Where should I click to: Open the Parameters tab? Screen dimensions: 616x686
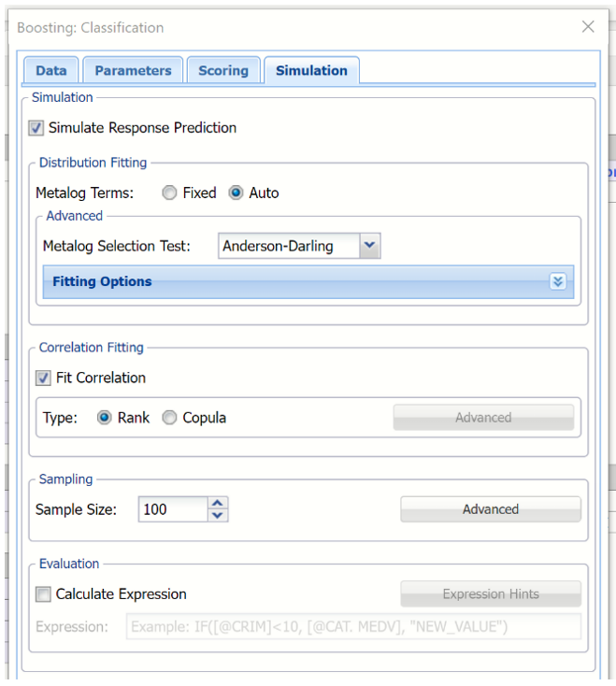coord(133,71)
